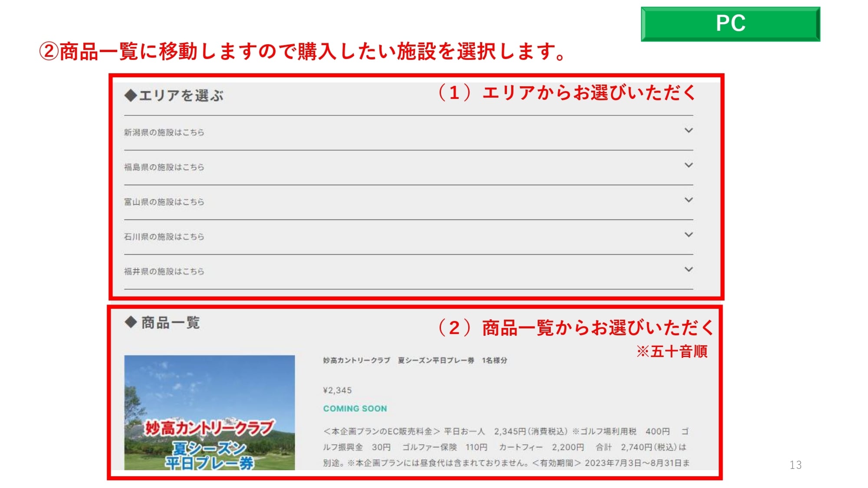Expand the 福井県 chevron arrow
868x488 pixels.
[x=688, y=269]
